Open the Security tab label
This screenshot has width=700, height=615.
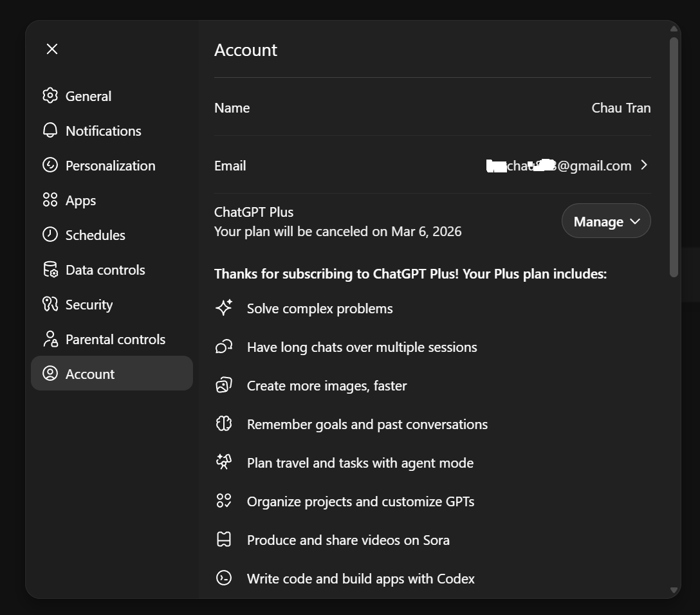[89, 305]
